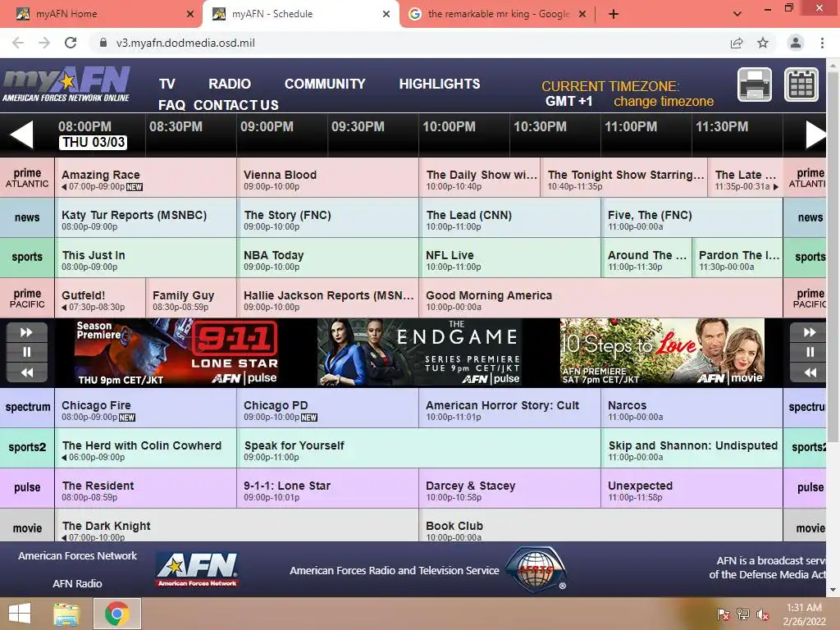Pause banner carousel using left pause button
Viewport: 840px width, 630px height.
(27, 352)
